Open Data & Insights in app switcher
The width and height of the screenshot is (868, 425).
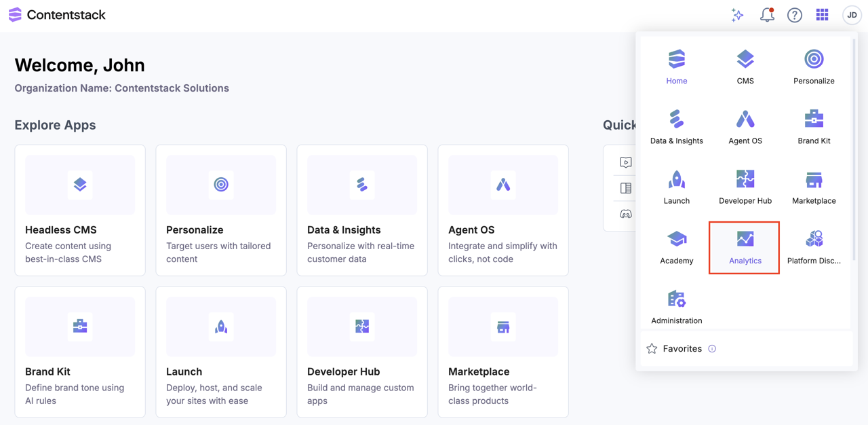coord(676,128)
